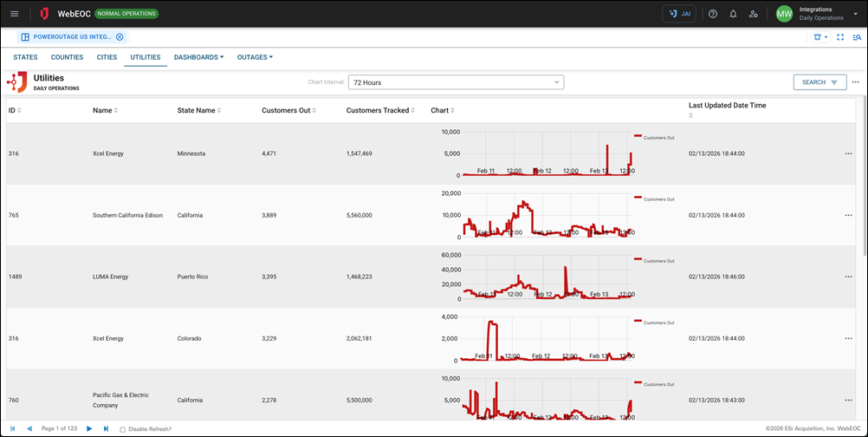The image size is (868, 437).
Task: Open the help question mark icon
Action: [x=712, y=14]
